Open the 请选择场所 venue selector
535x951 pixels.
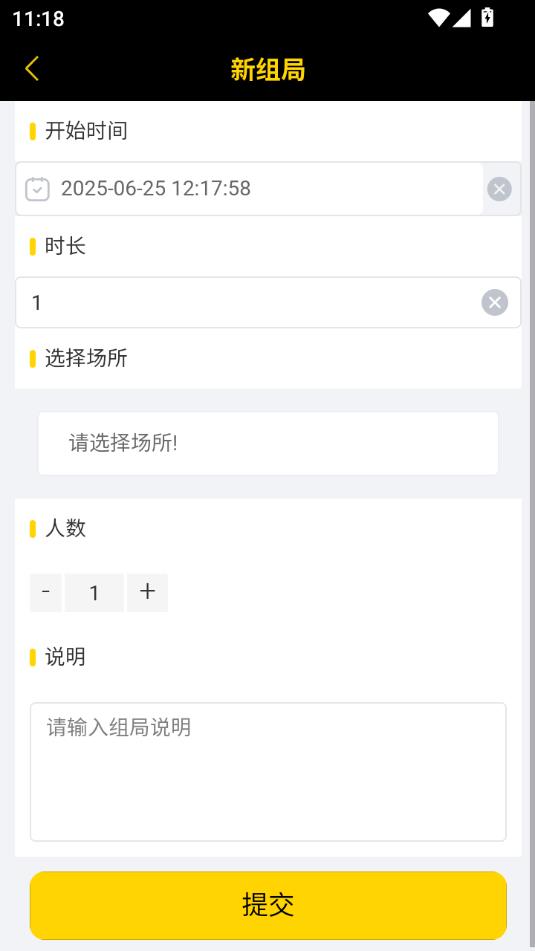268,443
